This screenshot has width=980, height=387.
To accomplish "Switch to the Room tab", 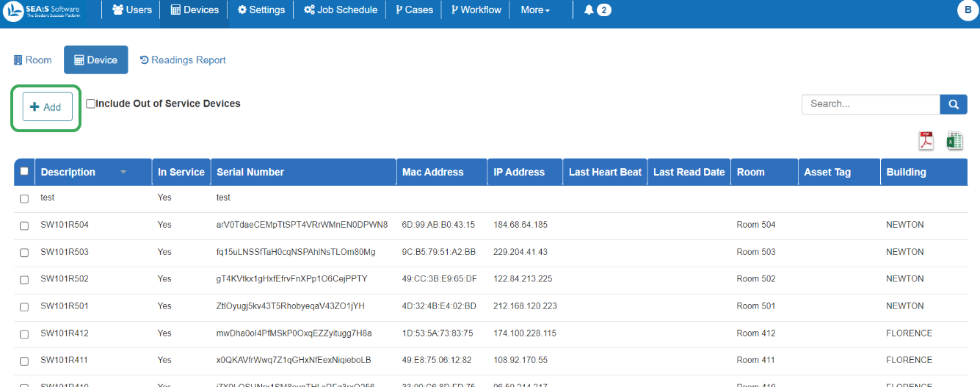I will pyautogui.click(x=33, y=60).
